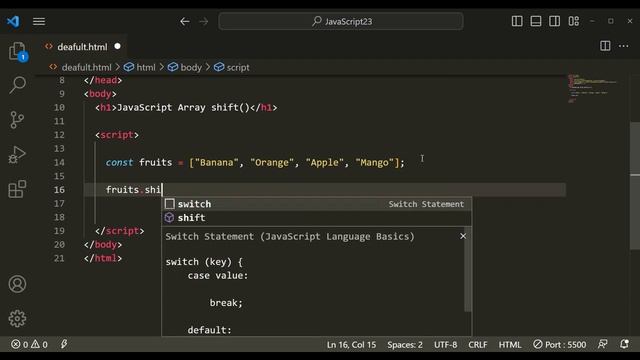Open the Customize Layout icon

pos(574,21)
